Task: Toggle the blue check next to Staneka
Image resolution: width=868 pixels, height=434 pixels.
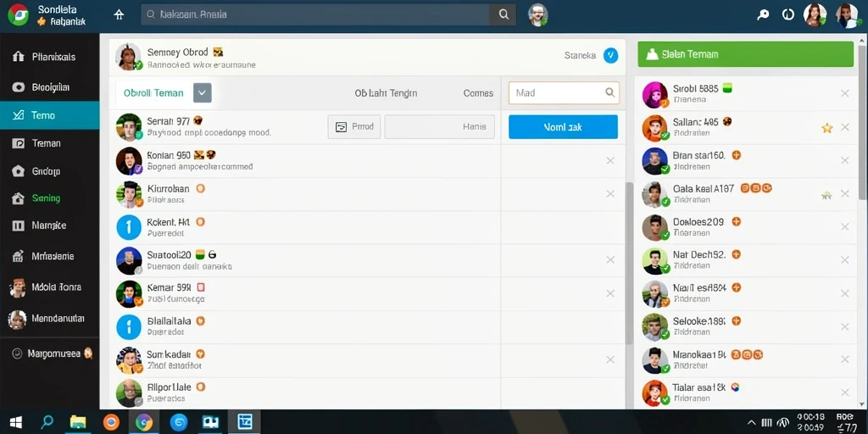Action: (x=610, y=55)
